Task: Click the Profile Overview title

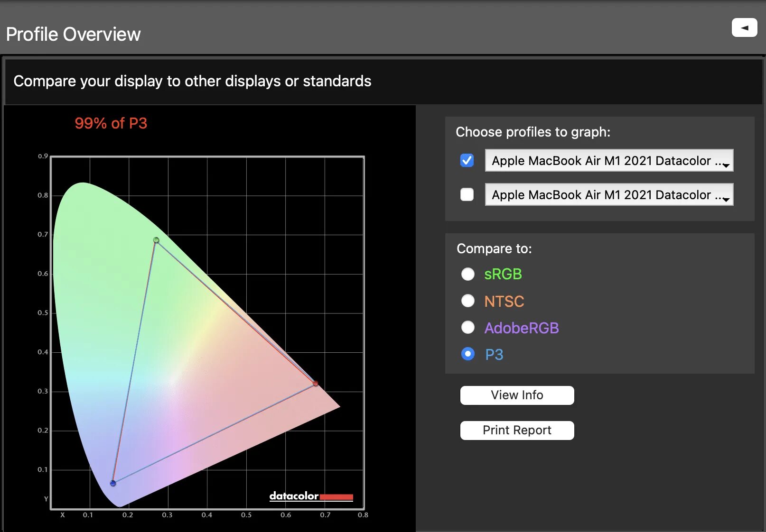Action: [74, 34]
